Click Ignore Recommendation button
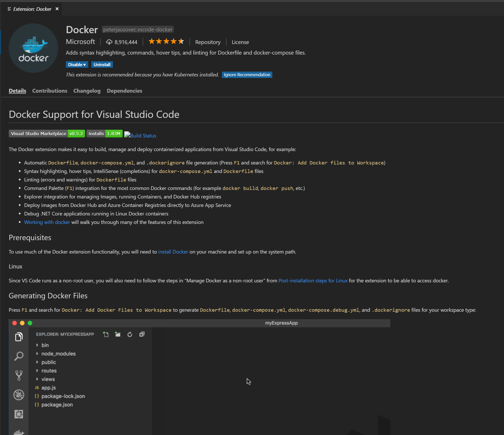This screenshot has height=435, width=504. [247, 75]
